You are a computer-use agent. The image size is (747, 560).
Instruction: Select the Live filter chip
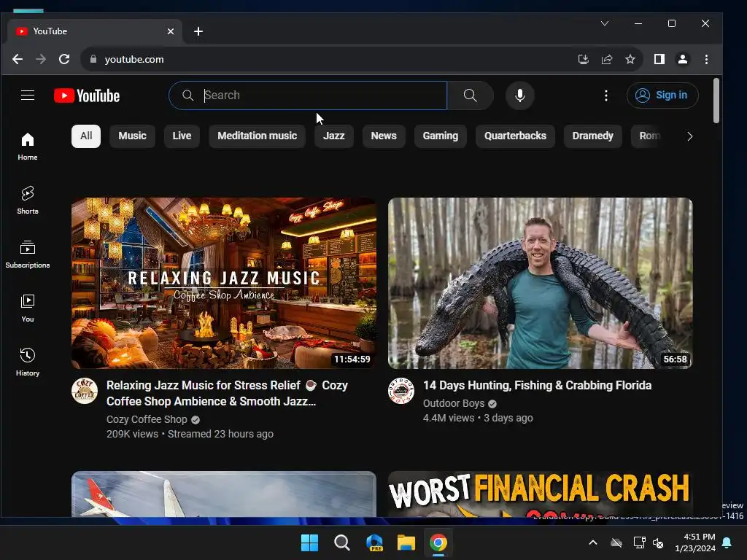[182, 136]
